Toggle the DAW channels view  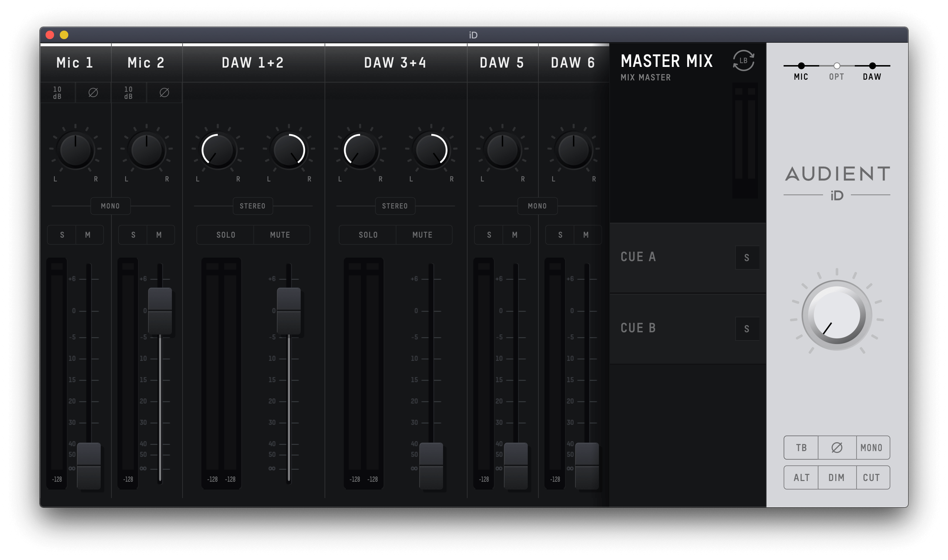pyautogui.click(x=872, y=66)
